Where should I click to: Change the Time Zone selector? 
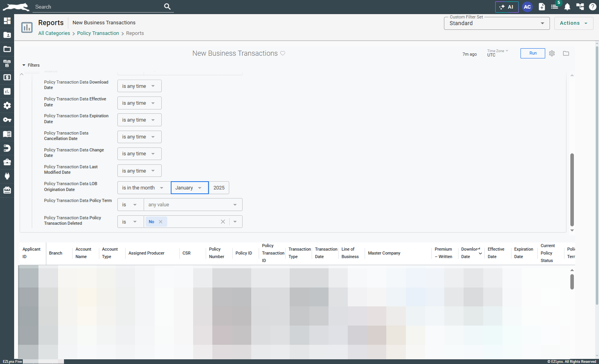497,53
